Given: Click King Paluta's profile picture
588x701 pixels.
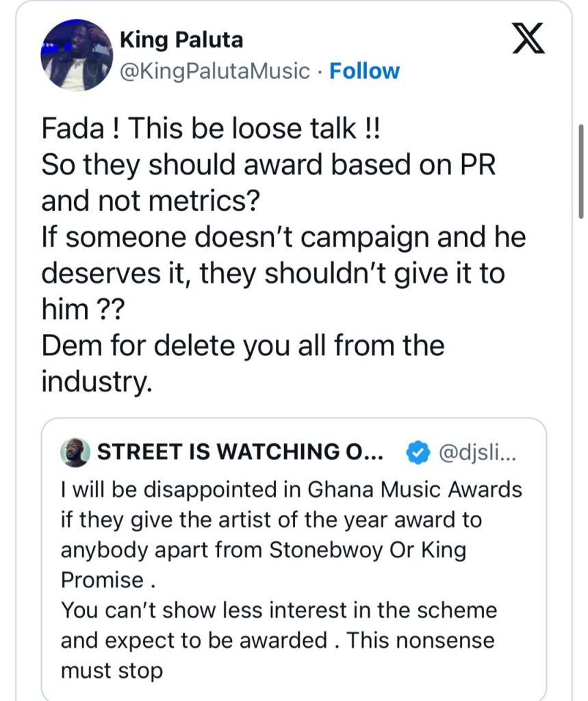Looking at the screenshot, I should [77, 55].
